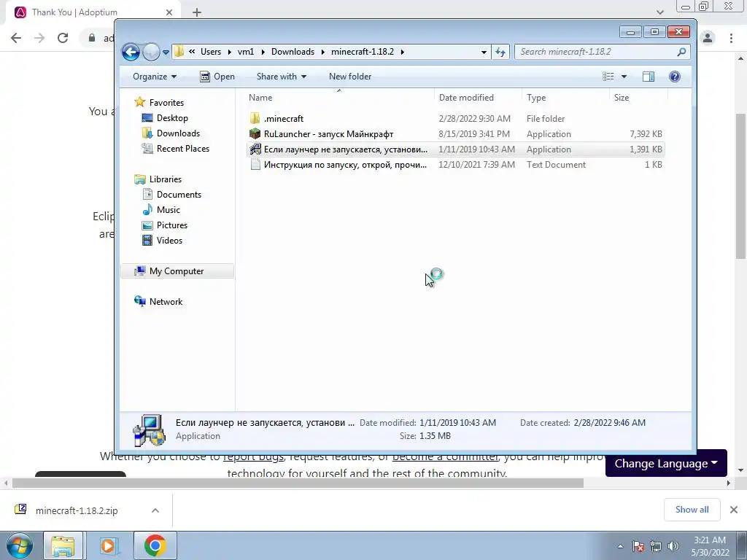Click the search magnifier icon
This screenshot has height=560, width=747.
(682, 52)
